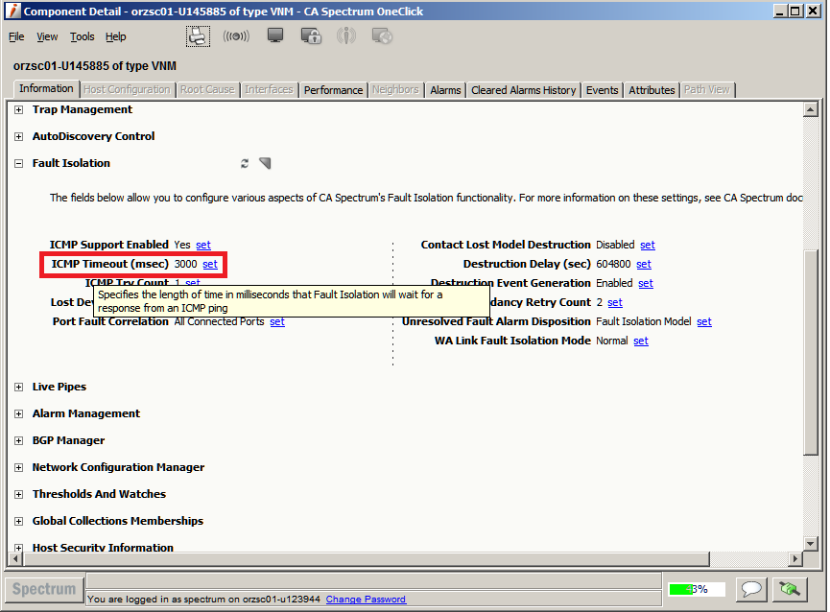The image size is (830, 612).
Task: Click the Change Password link
Action: [365, 599]
